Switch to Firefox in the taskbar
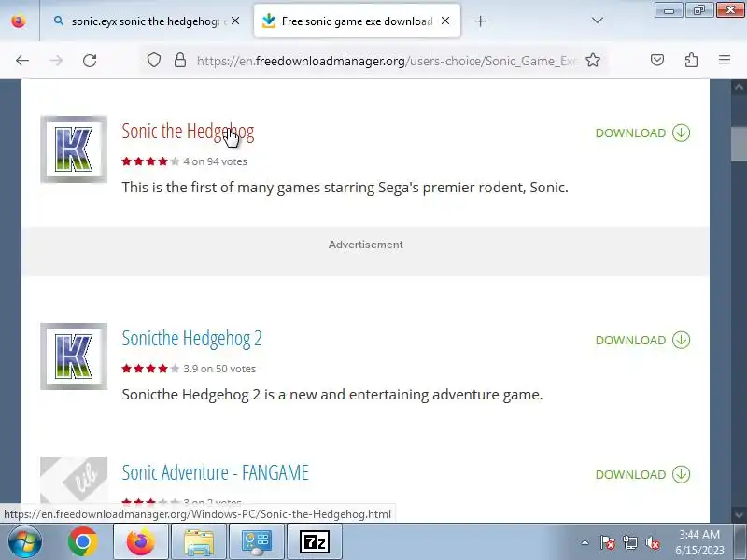The image size is (747, 560). [141, 541]
